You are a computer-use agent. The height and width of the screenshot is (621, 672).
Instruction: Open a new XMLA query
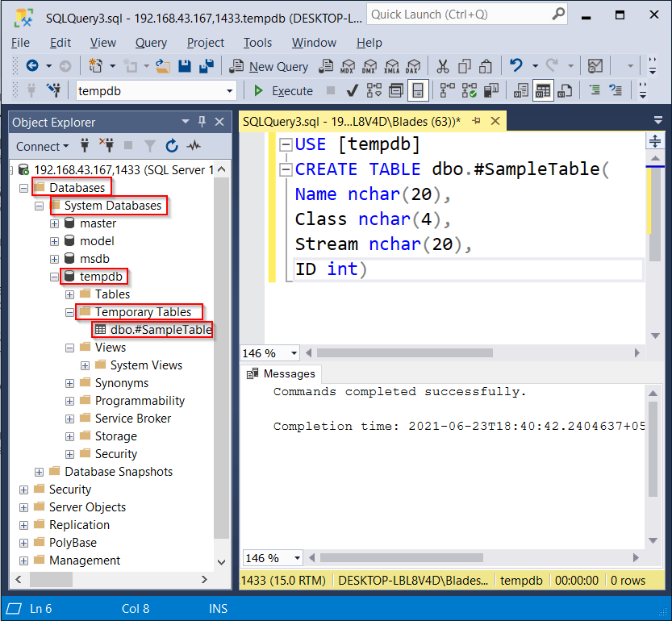coord(390,67)
